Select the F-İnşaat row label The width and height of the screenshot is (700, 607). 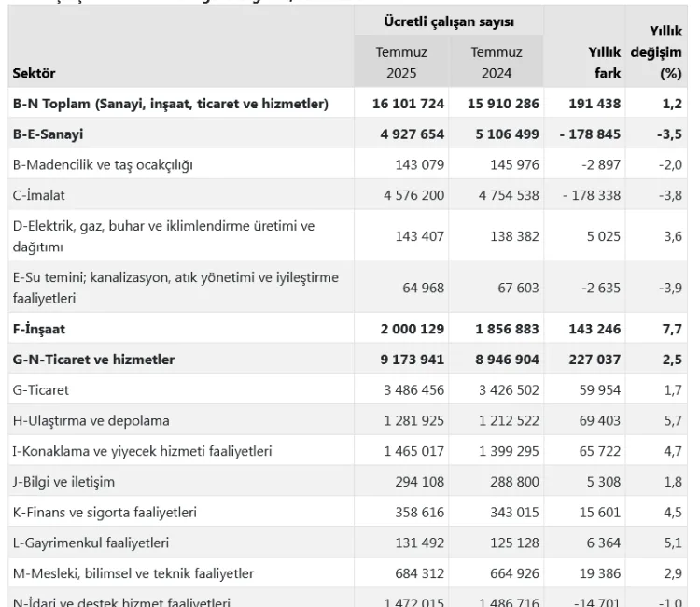coord(38,329)
